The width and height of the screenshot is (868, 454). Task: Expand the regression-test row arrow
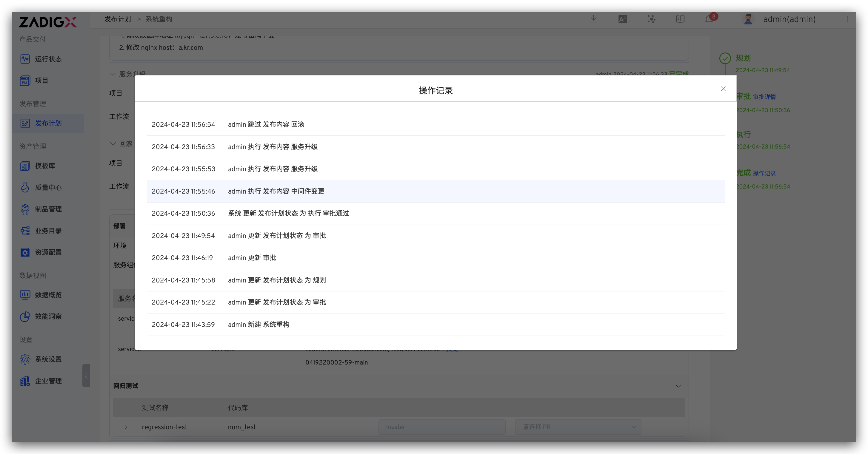126,427
